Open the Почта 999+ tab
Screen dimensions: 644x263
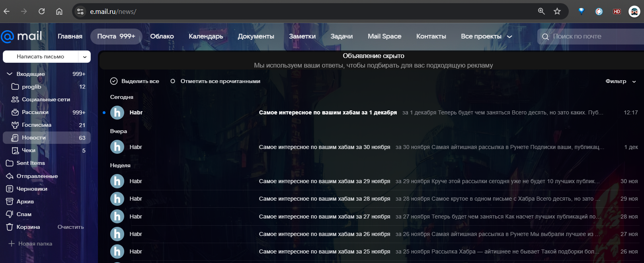[x=116, y=36]
